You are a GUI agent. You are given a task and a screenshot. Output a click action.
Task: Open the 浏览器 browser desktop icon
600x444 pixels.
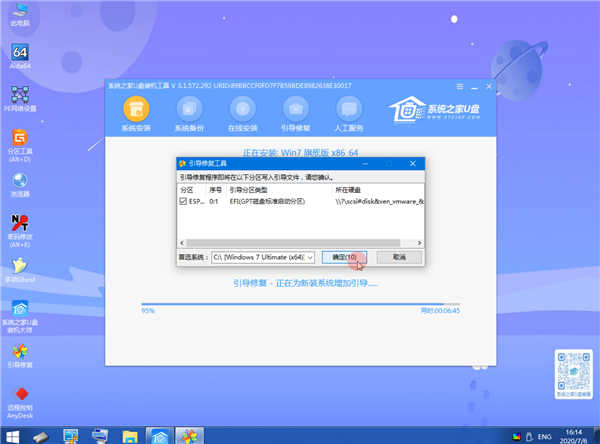pos(20,185)
